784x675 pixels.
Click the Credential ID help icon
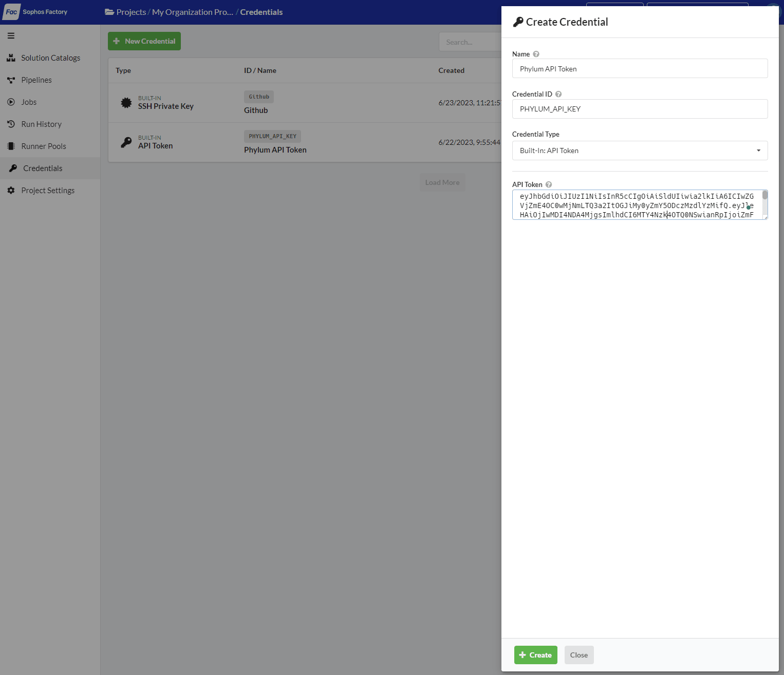[558, 94]
